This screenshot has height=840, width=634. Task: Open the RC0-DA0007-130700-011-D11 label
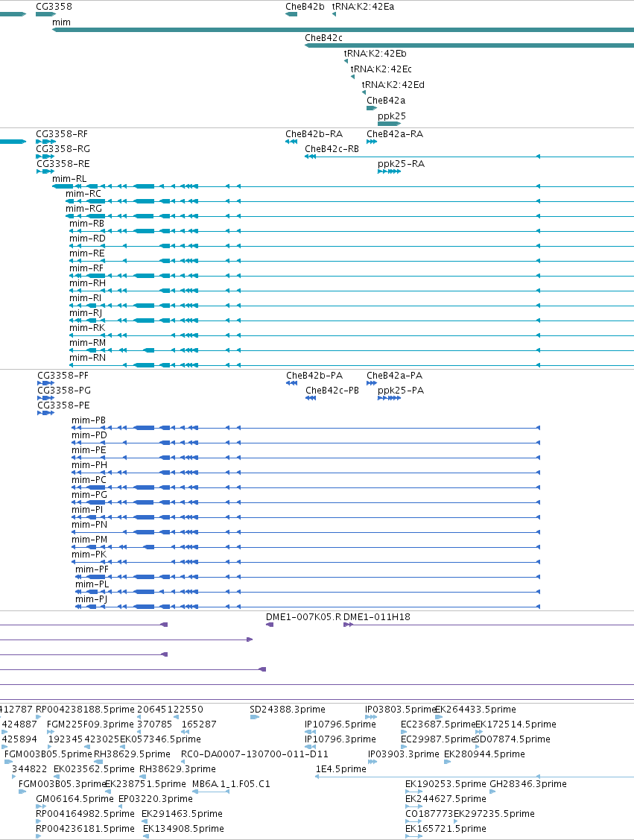254,754
